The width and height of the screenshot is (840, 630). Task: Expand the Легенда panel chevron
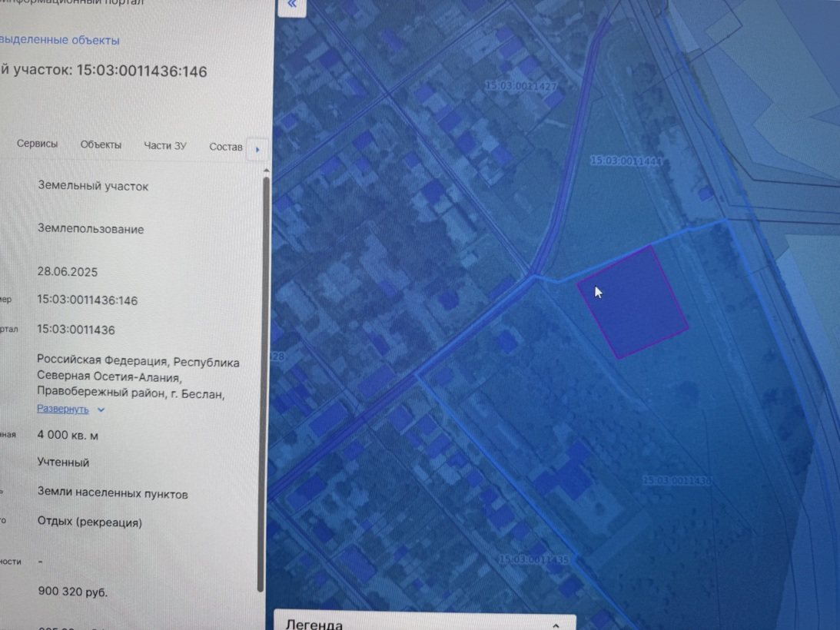(x=556, y=625)
